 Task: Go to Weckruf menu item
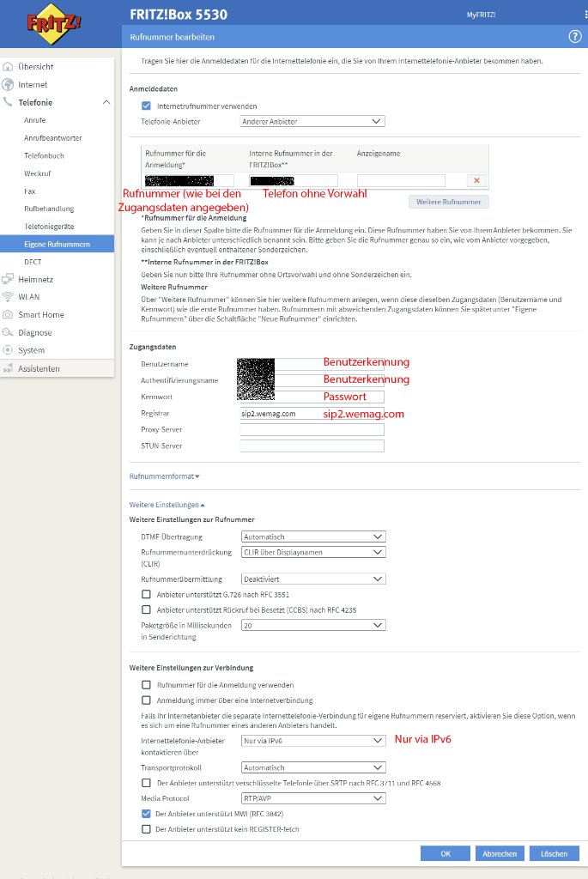click(37, 173)
